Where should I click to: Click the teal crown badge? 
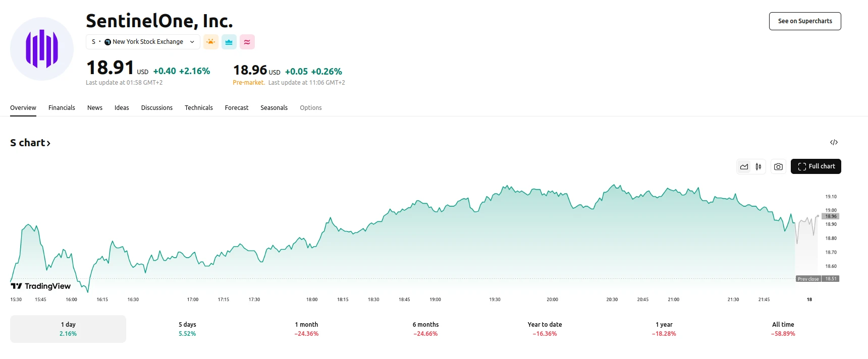[x=229, y=42]
